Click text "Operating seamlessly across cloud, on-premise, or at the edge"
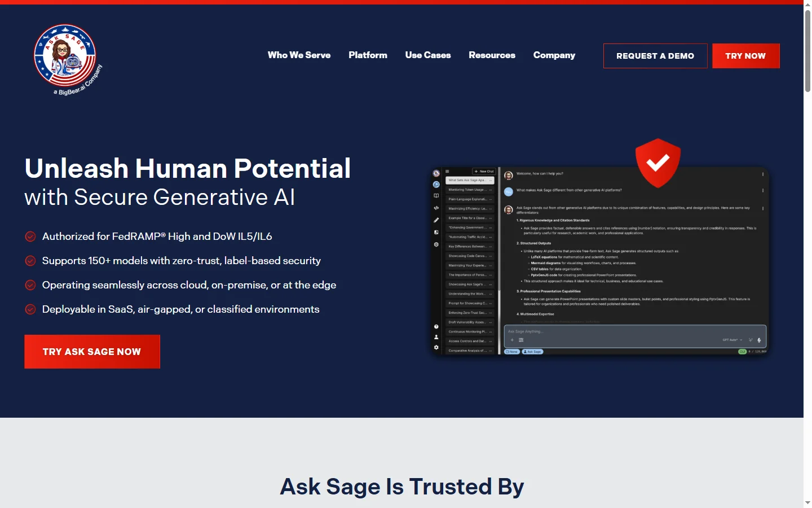Screen dimensions: 812x508 [189, 285]
